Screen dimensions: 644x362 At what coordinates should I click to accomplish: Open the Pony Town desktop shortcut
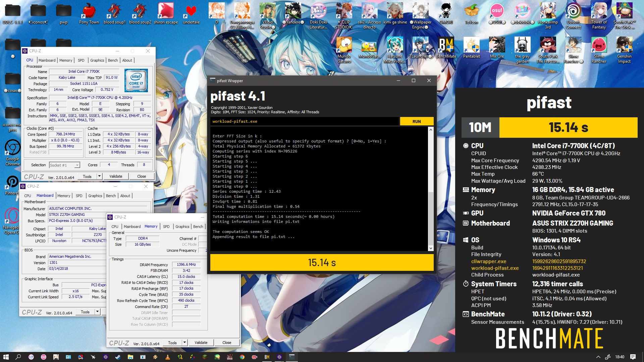(x=89, y=13)
